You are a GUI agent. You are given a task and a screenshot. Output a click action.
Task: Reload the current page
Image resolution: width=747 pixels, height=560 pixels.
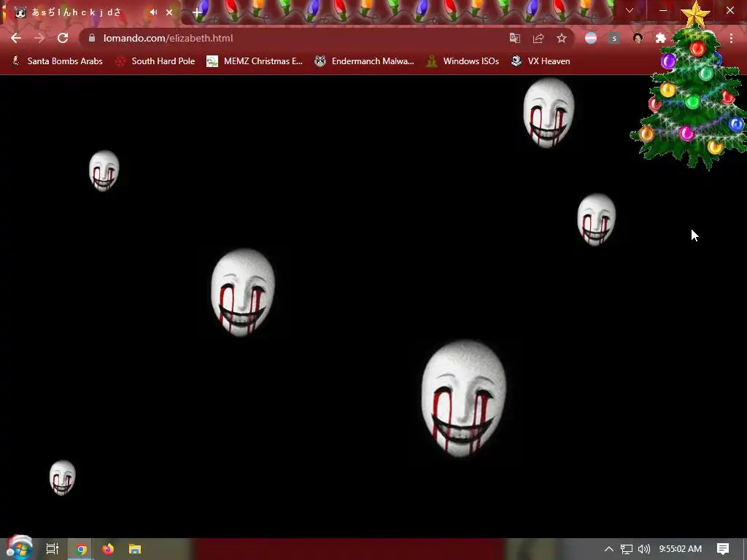click(x=63, y=38)
